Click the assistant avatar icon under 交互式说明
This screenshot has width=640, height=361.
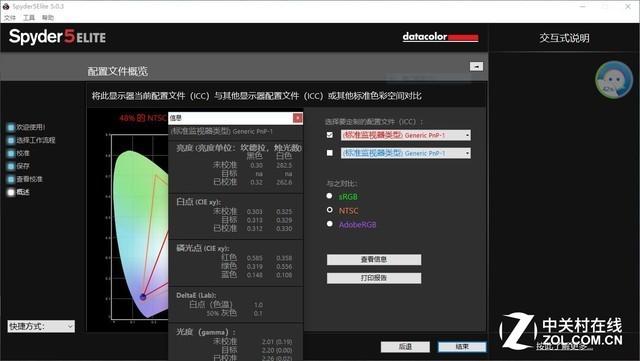(613, 80)
